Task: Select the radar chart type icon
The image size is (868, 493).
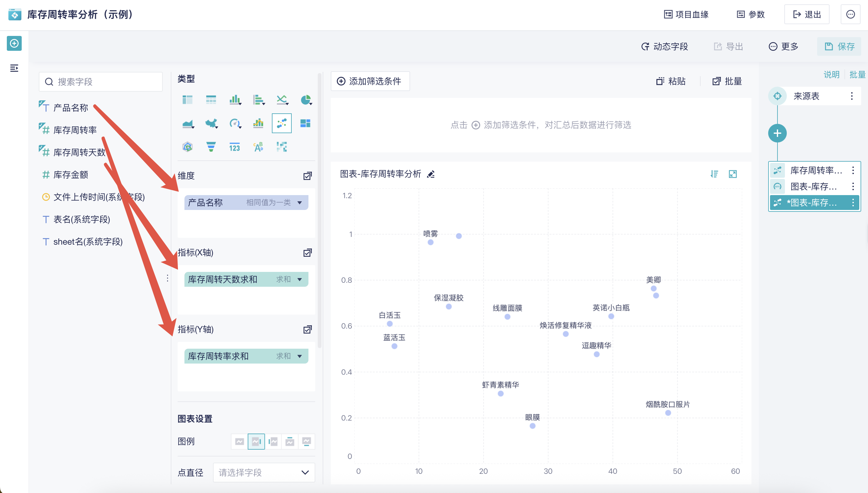Action: coord(188,146)
